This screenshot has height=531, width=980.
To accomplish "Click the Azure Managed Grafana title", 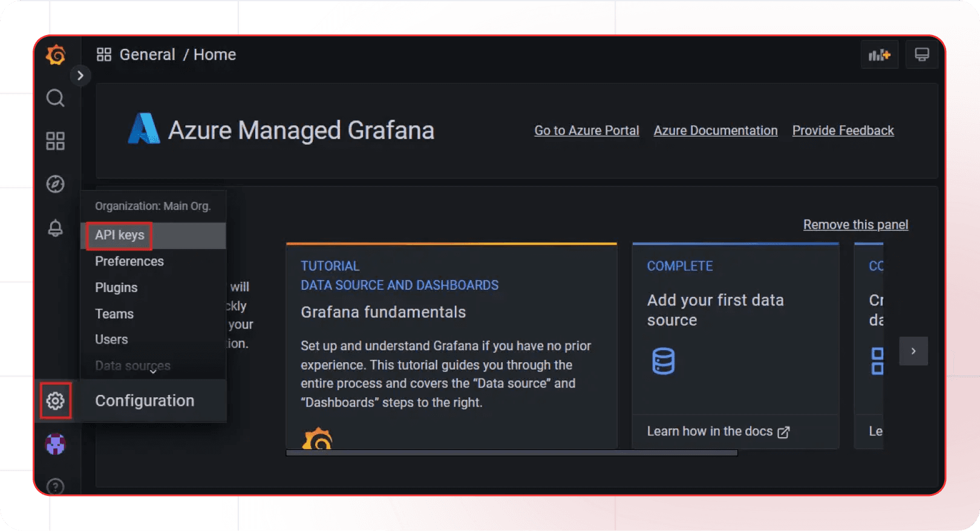I will [x=301, y=130].
